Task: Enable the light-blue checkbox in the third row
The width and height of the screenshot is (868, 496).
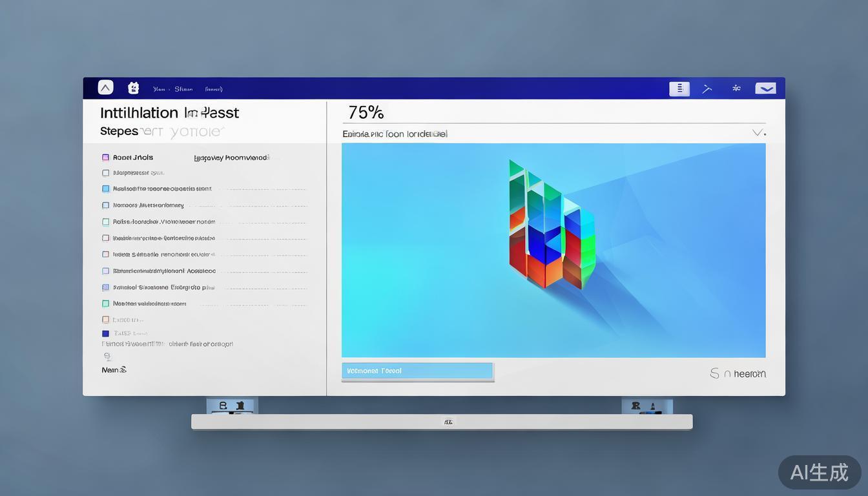Action: (106, 189)
